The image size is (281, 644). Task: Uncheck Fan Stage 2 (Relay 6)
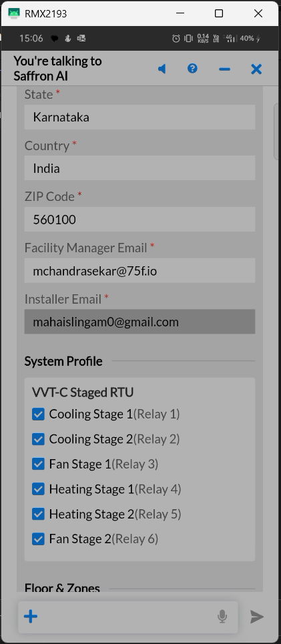tap(38, 539)
